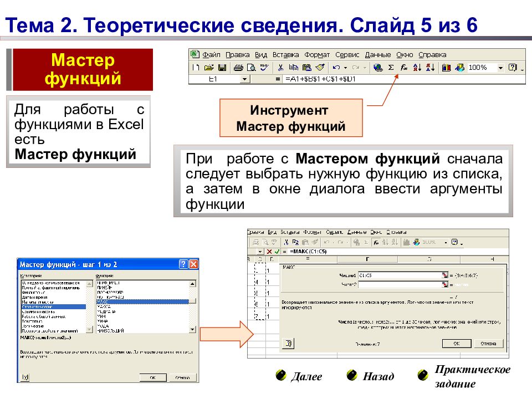The height and width of the screenshot is (399, 532).
Task: Open the Правка menu in top menu bar
Action: 238,55
